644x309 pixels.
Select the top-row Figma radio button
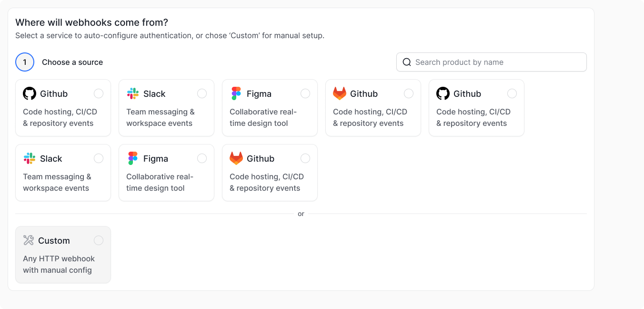tap(305, 93)
